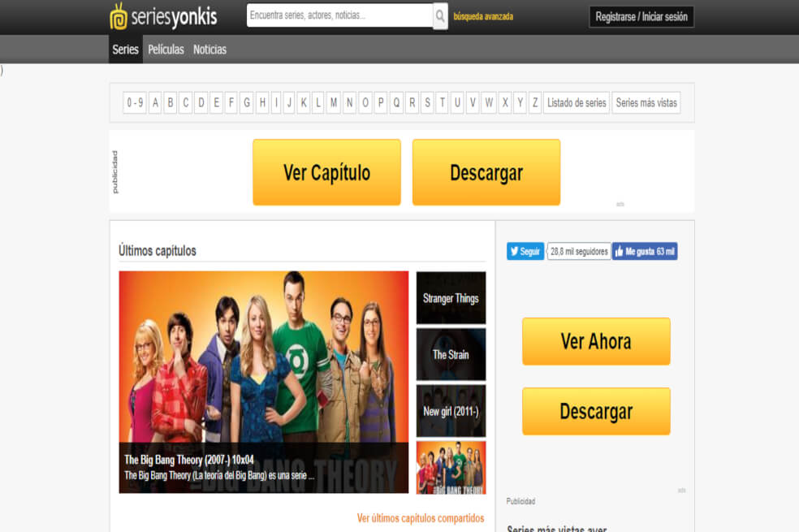Open the Stranger Things thumbnail
This screenshot has height=532, width=799.
click(451, 298)
